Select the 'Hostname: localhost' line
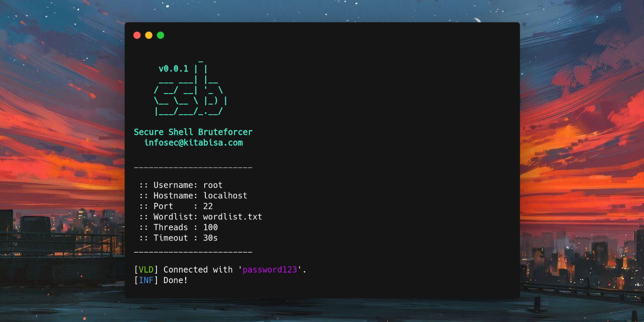The width and height of the screenshot is (644, 322). (193, 196)
